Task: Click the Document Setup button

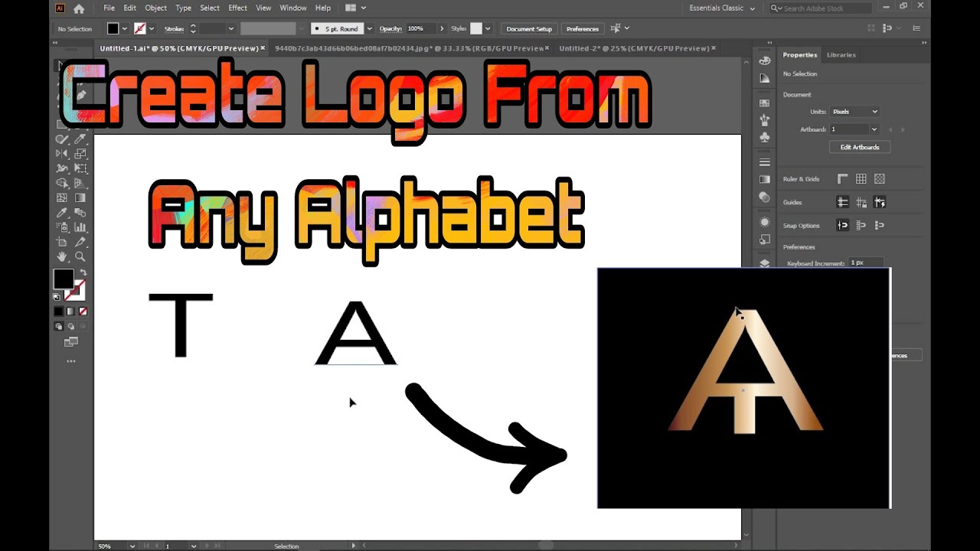Action: coord(529,28)
